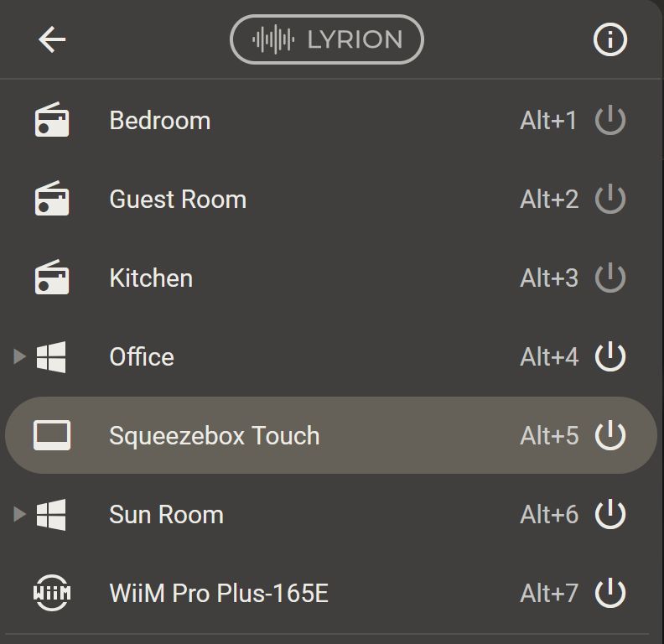Viewport: 664px width, 644px height.
Task: Select the Sun Room player
Action: pos(166,515)
